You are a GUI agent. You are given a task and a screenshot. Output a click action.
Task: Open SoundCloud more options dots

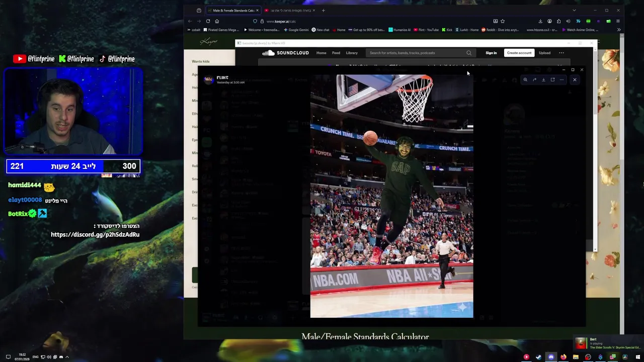click(561, 53)
